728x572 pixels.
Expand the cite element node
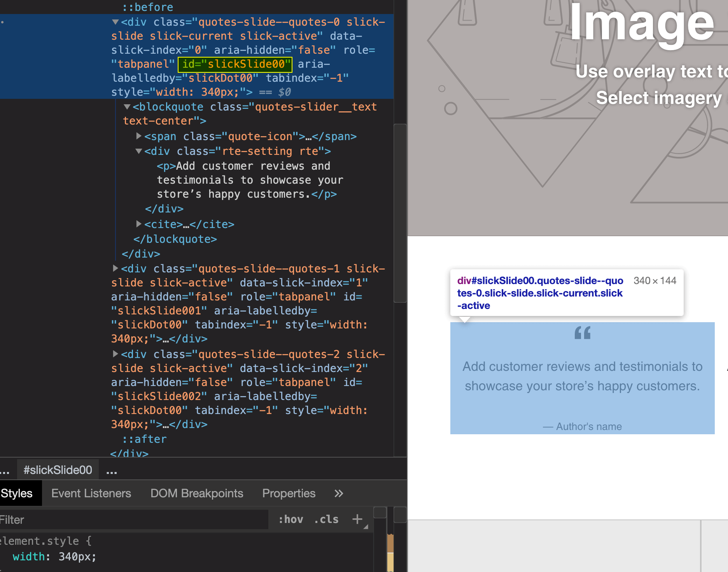pyautogui.click(x=139, y=224)
